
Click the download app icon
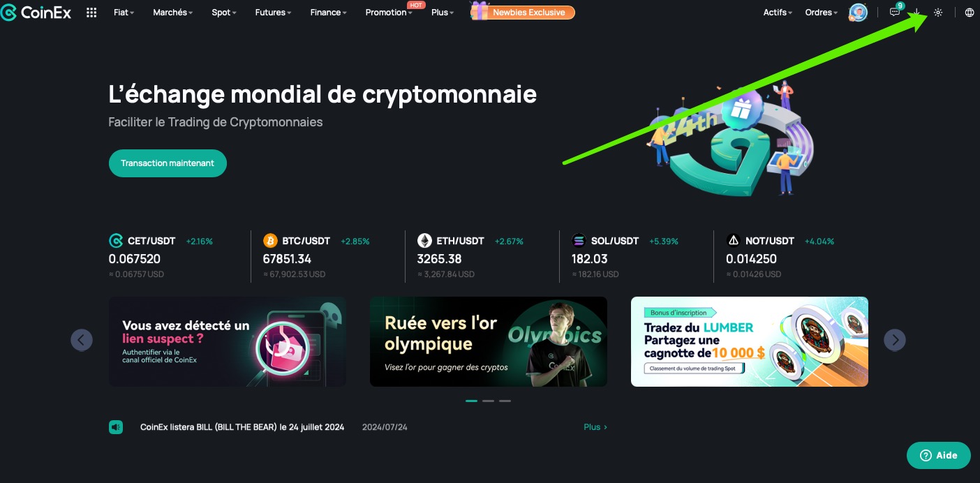coord(917,13)
